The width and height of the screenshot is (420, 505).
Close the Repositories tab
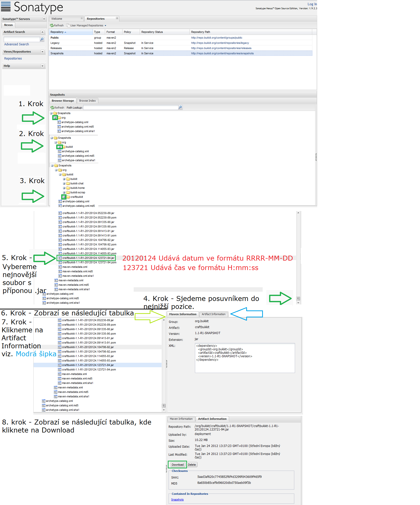pos(117,18)
